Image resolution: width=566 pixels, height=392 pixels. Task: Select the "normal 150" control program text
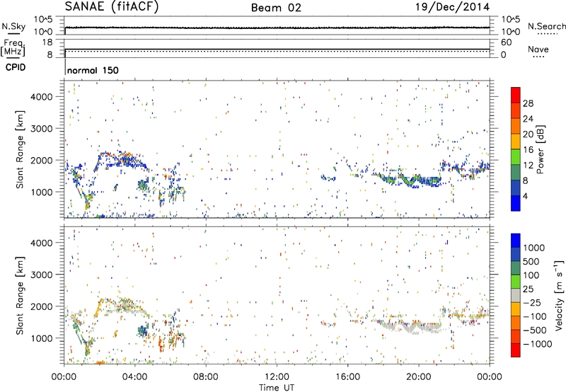[x=93, y=70]
